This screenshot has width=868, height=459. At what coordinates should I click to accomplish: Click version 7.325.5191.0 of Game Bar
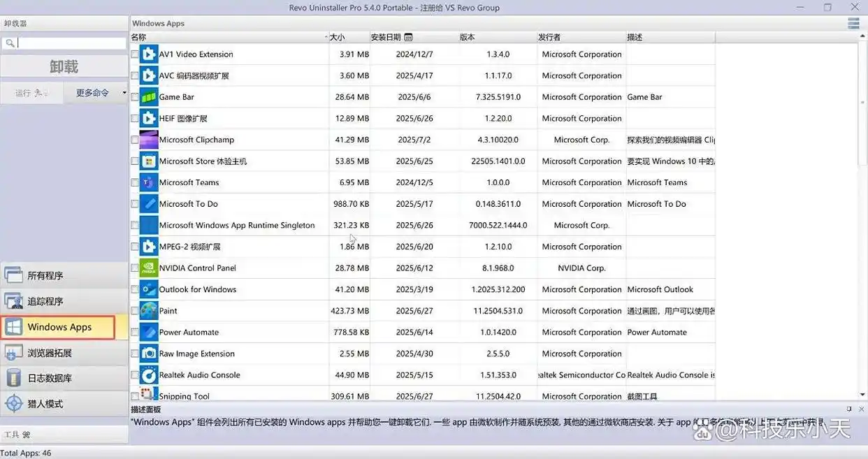498,97
